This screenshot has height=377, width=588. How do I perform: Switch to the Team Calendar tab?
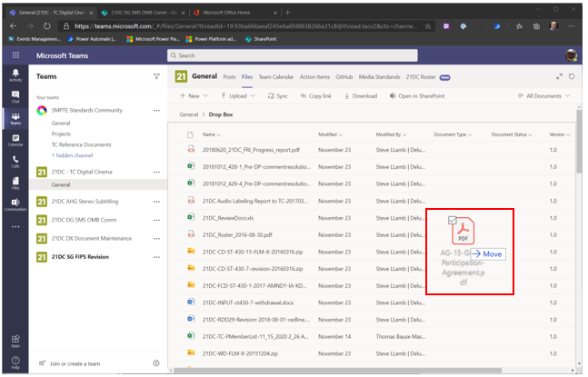pos(275,77)
